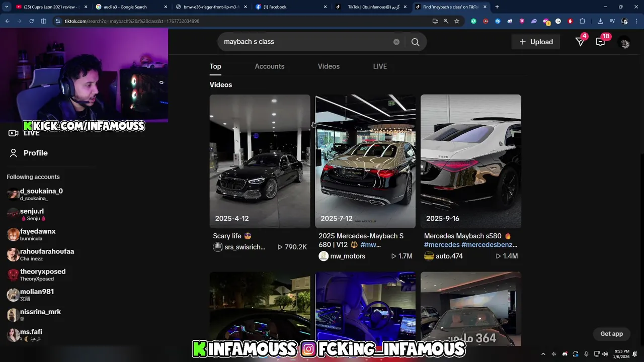This screenshot has width=644, height=362.
Task: Click the search magnifier icon on TikTok
Action: tap(415, 42)
